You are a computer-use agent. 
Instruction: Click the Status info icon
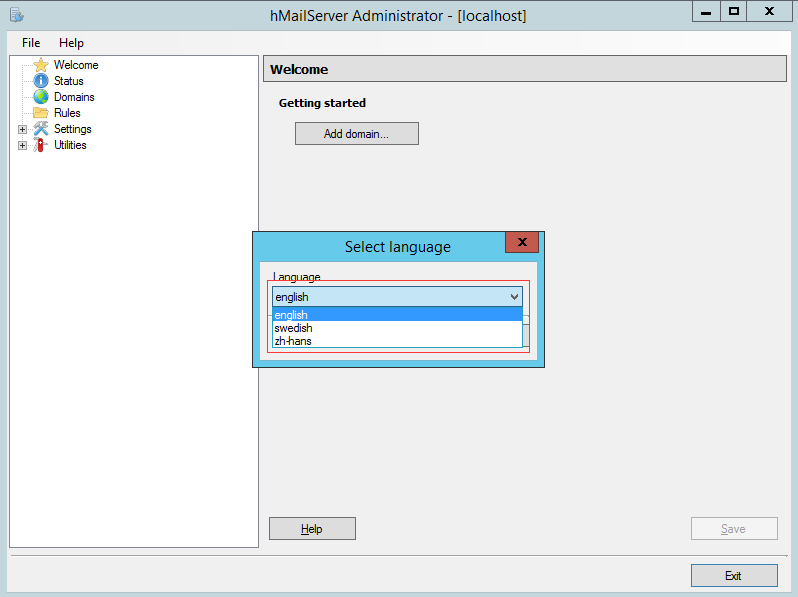pos(40,81)
